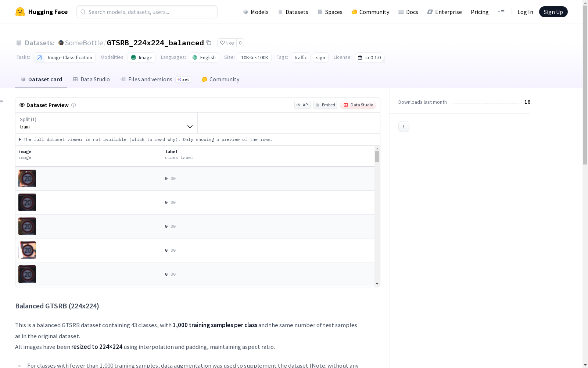The image size is (588, 368).
Task: Click the page vertical scrollbar
Action: 585,85
